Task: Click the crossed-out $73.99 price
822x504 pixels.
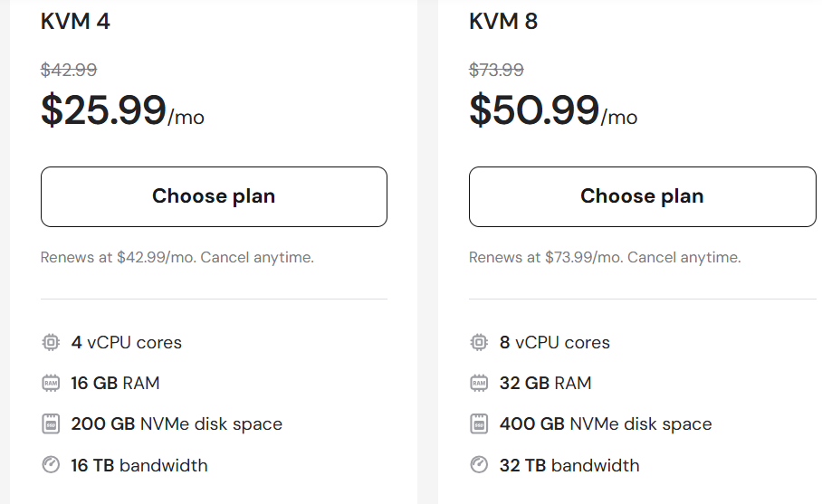Action: point(496,70)
